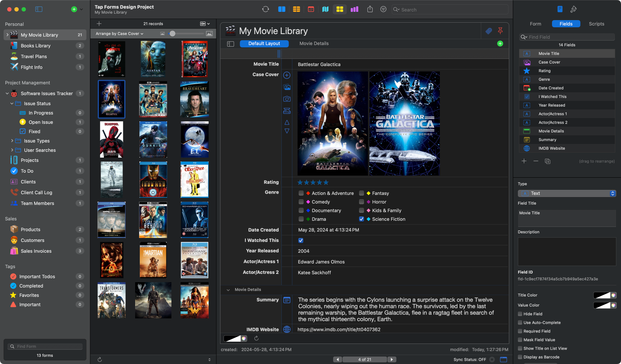Open IMDB Website globe icon
The image size is (621, 364).
287,329
